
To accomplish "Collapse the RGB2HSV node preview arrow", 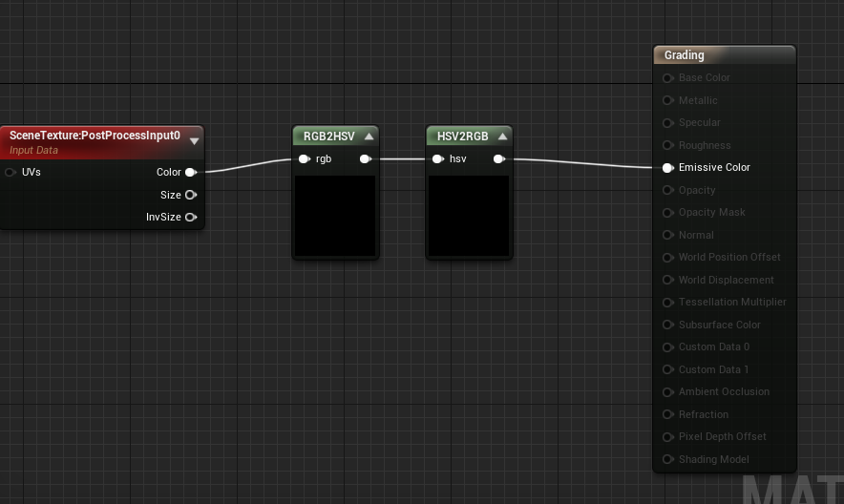I will tap(369, 136).
